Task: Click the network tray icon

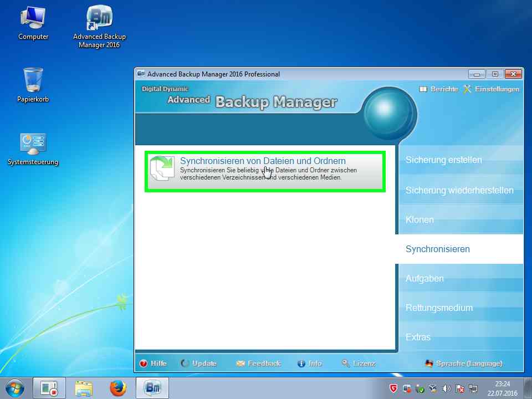Action: (473, 388)
